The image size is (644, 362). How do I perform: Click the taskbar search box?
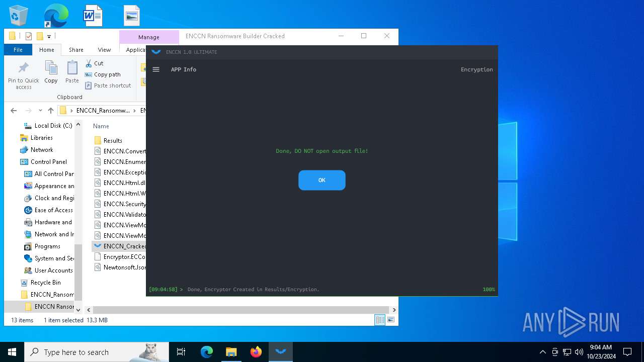[97, 352]
